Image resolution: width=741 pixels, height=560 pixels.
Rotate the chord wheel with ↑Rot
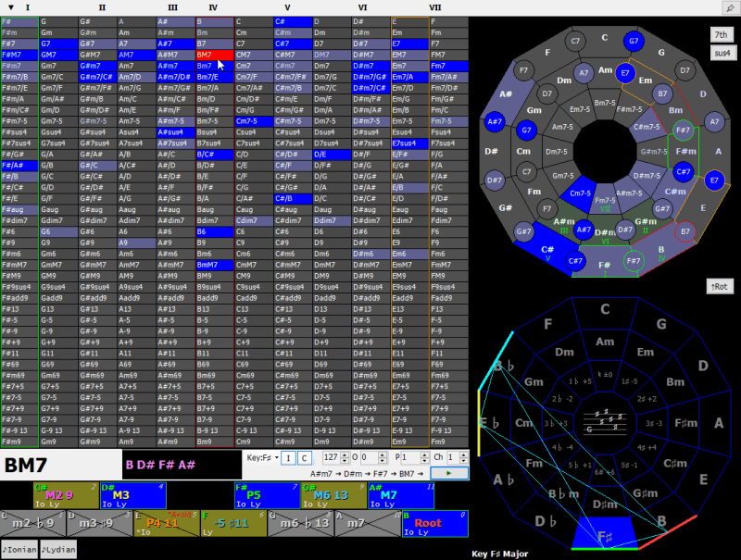[720, 287]
